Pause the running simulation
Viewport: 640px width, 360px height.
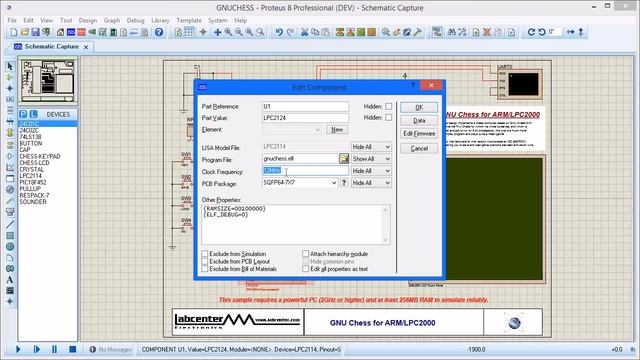54,349
